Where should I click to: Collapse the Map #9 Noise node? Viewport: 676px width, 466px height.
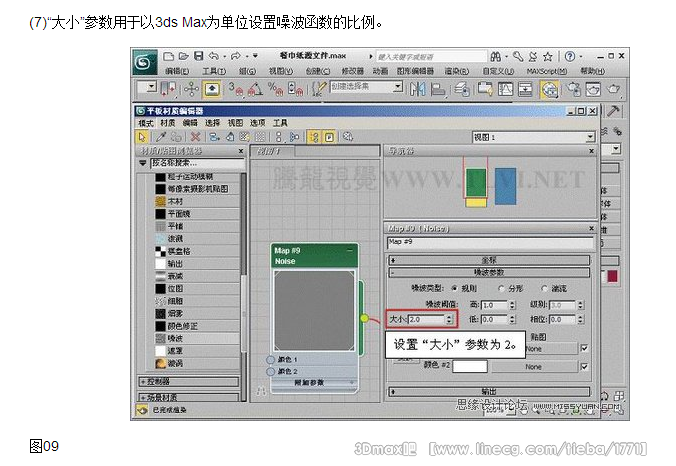click(x=349, y=250)
